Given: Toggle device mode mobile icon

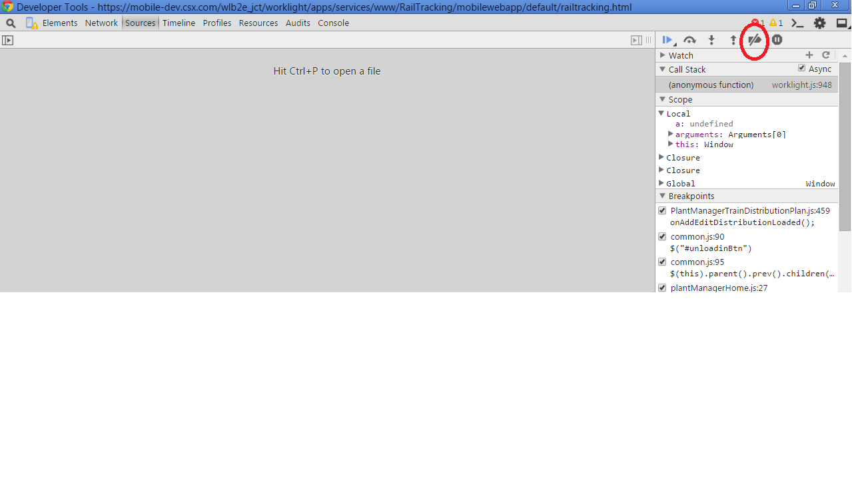Looking at the screenshot, I should (x=31, y=23).
